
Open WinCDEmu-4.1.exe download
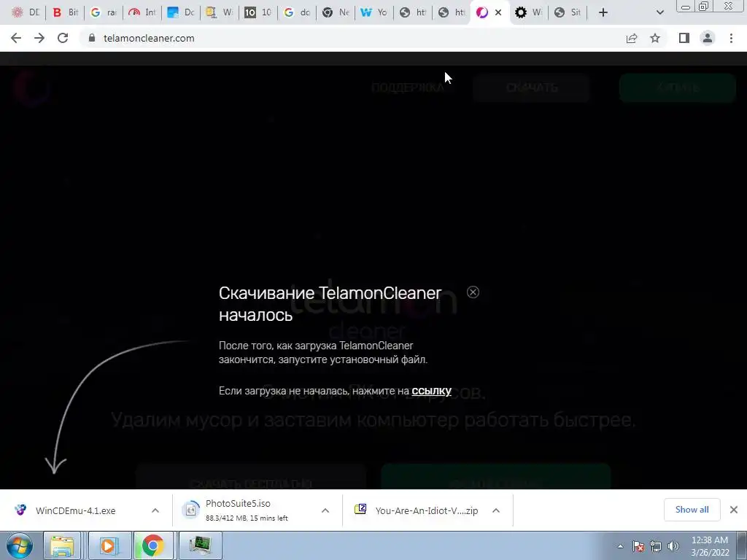click(75, 510)
